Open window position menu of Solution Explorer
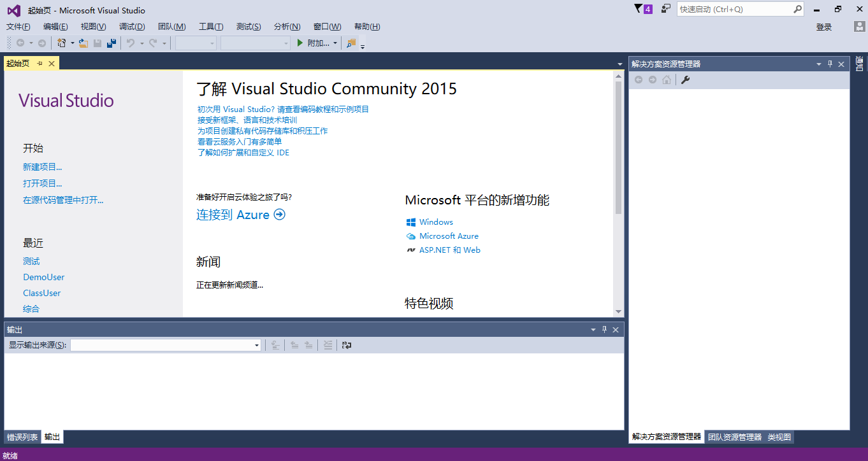The image size is (868, 461). 819,64
